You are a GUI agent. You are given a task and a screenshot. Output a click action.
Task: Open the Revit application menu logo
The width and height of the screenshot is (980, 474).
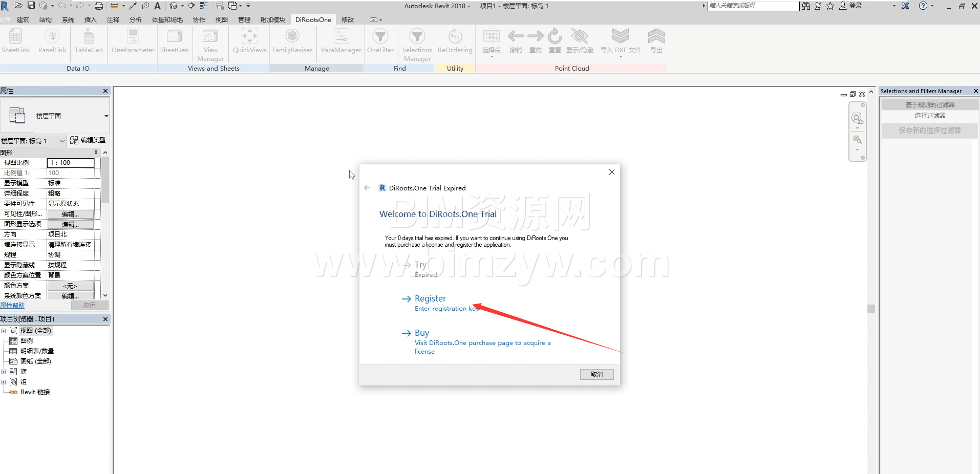point(5,6)
